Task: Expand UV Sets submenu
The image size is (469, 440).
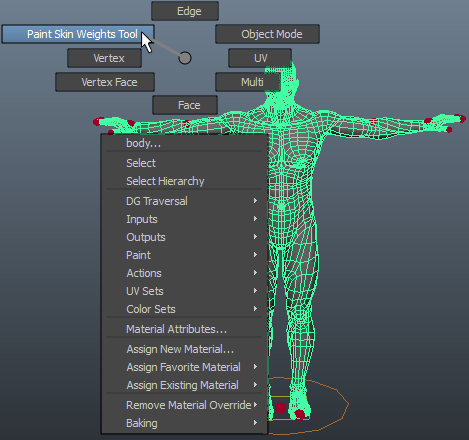Action: (184, 291)
